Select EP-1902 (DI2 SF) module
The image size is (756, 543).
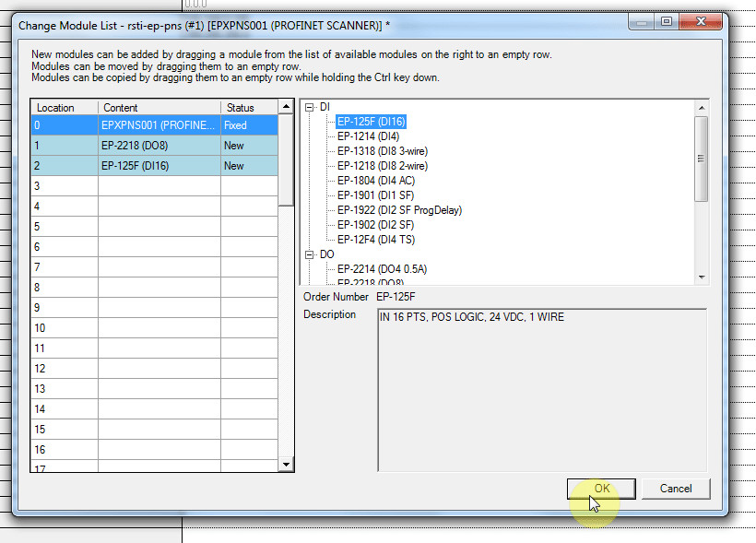pyautogui.click(x=375, y=225)
